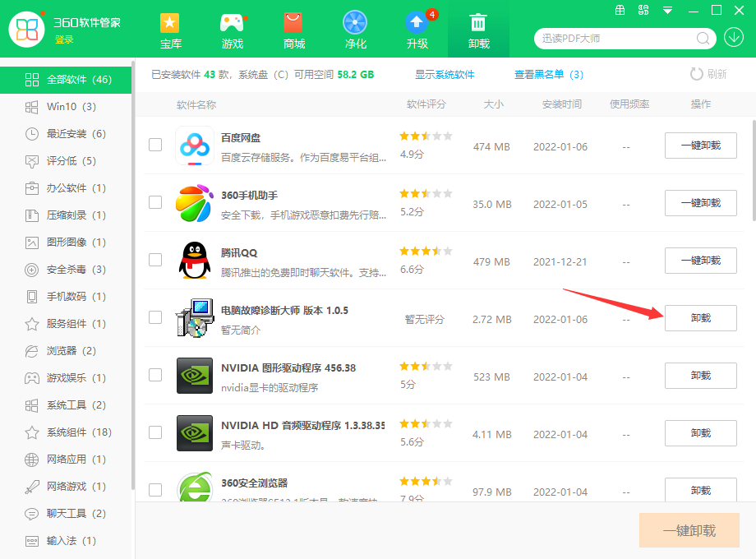The height and width of the screenshot is (559, 756).
Task: Open the download manager arrow icon
Action: (x=733, y=37)
